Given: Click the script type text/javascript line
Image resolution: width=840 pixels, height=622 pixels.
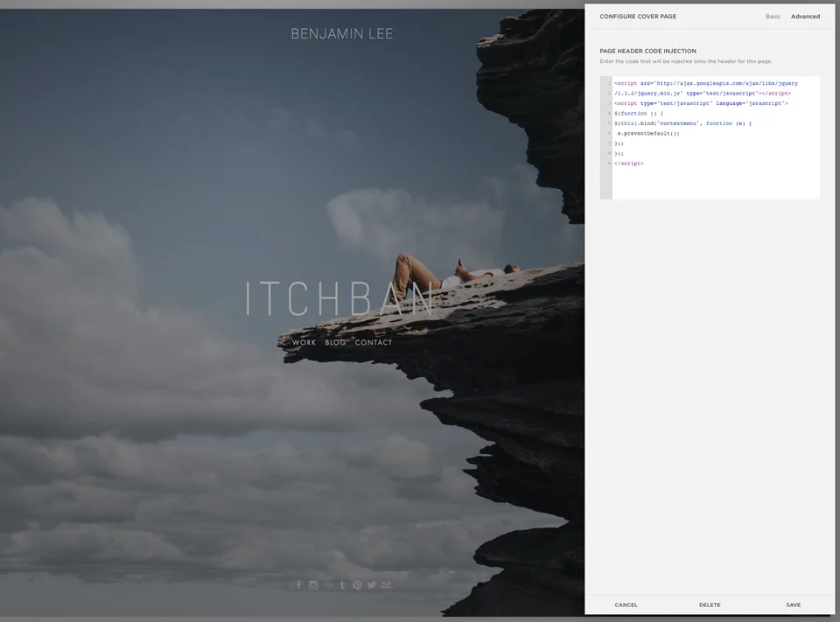Looking at the screenshot, I should pyautogui.click(x=701, y=103).
